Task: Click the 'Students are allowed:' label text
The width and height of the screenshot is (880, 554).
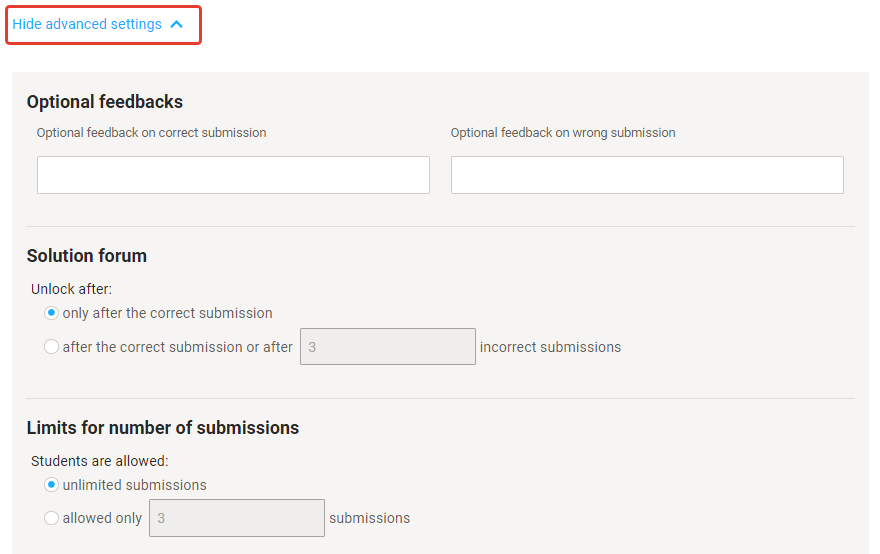Action: pyautogui.click(x=100, y=461)
